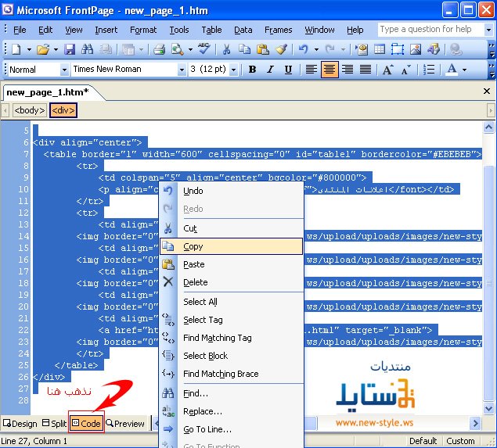Click the Copy toolbar icon
The image size is (497, 448).
click(244, 49)
